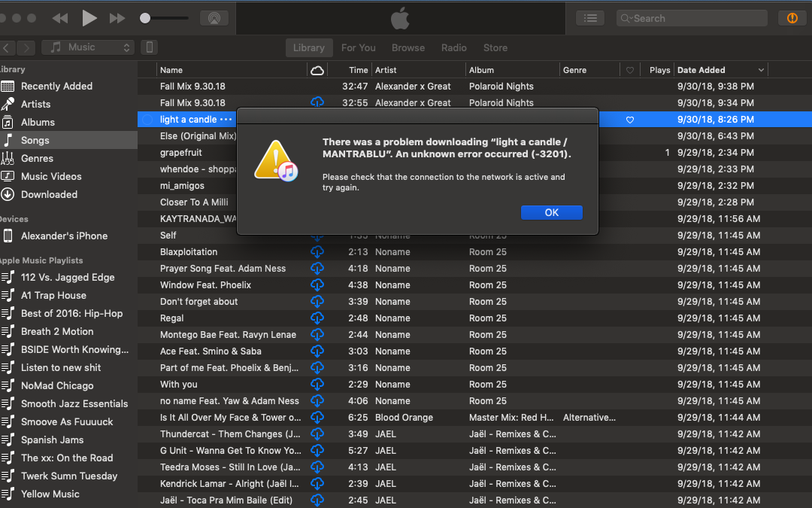Viewport: 812px width, 508px height.
Task: Download Is It All Over My Face track
Action: pyautogui.click(x=317, y=418)
